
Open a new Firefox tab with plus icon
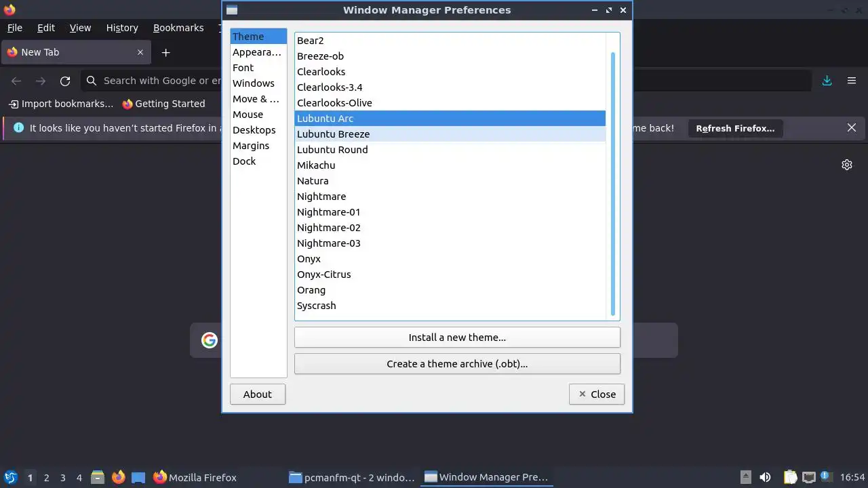pos(165,52)
